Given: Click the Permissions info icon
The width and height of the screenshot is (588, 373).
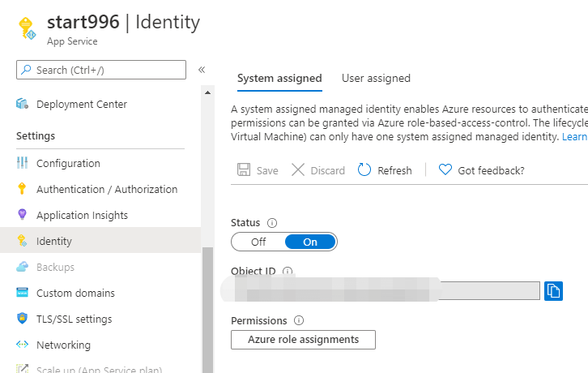Looking at the screenshot, I should 299,320.
